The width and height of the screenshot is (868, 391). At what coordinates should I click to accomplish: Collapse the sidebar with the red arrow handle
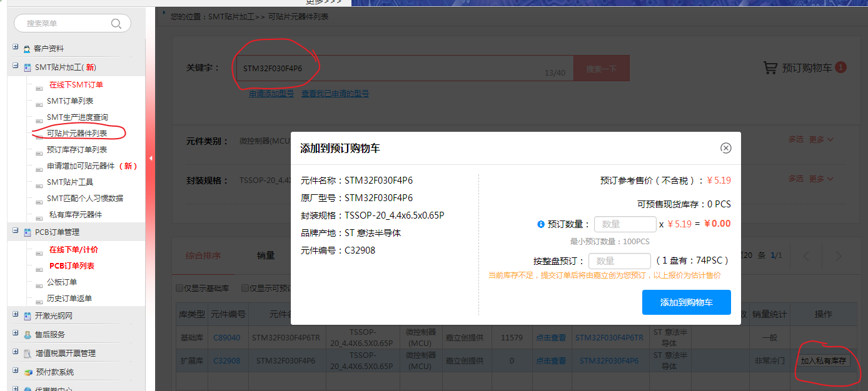point(150,158)
